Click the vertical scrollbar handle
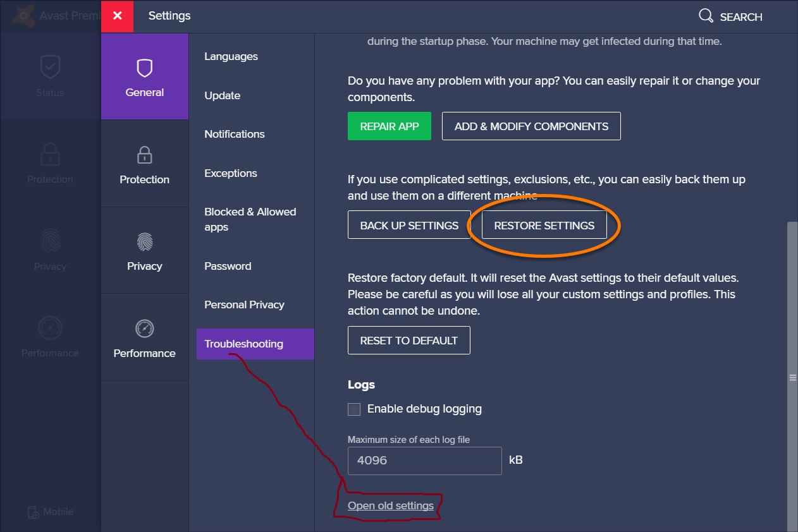The height and width of the screenshot is (532, 798). 792,378
